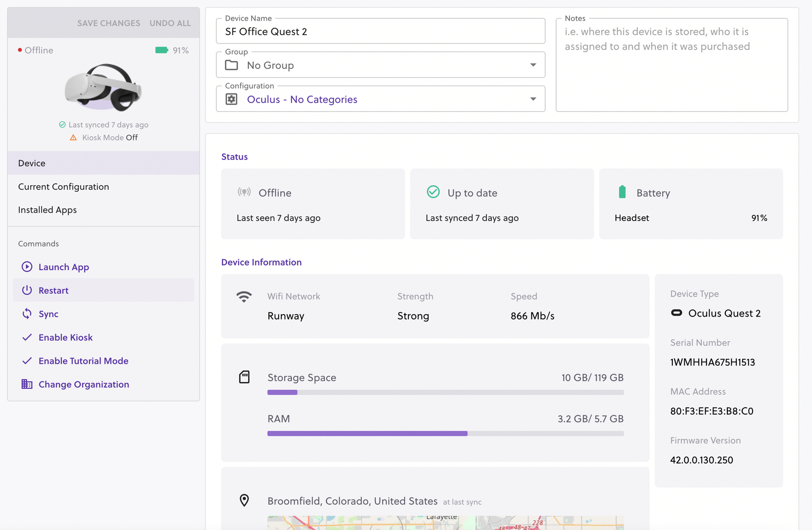
Task: Click the green up-to-date checkmark icon
Action: (433, 192)
